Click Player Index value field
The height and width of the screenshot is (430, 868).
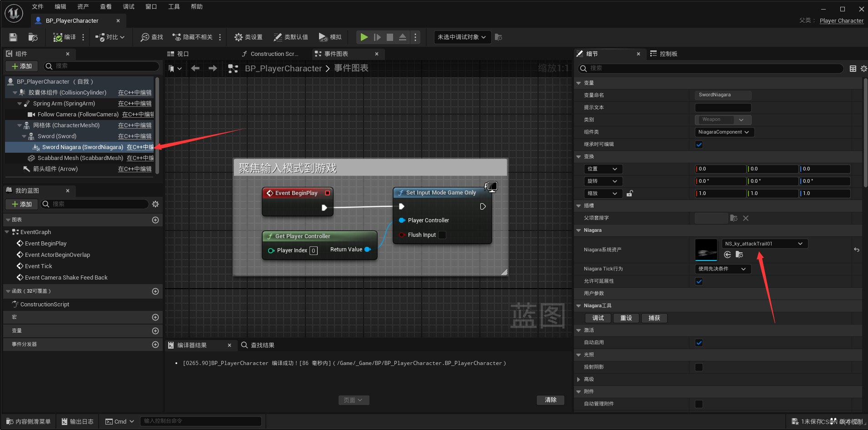(314, 250)
